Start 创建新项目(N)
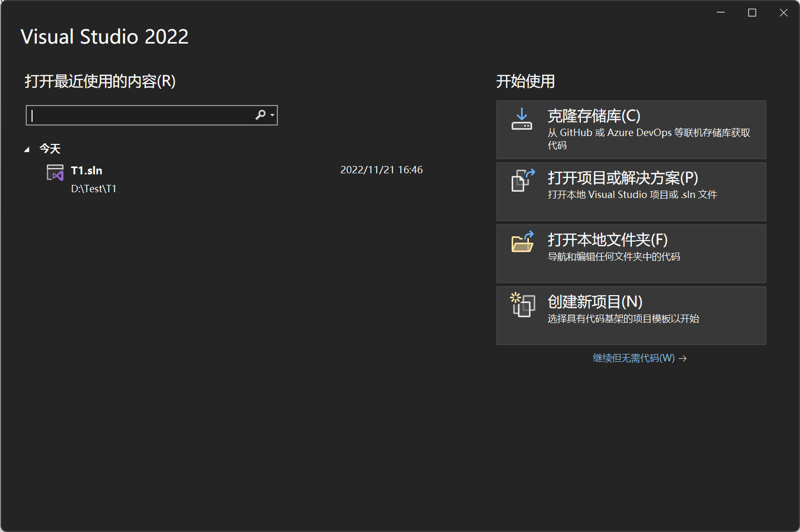 coord(631,316)
